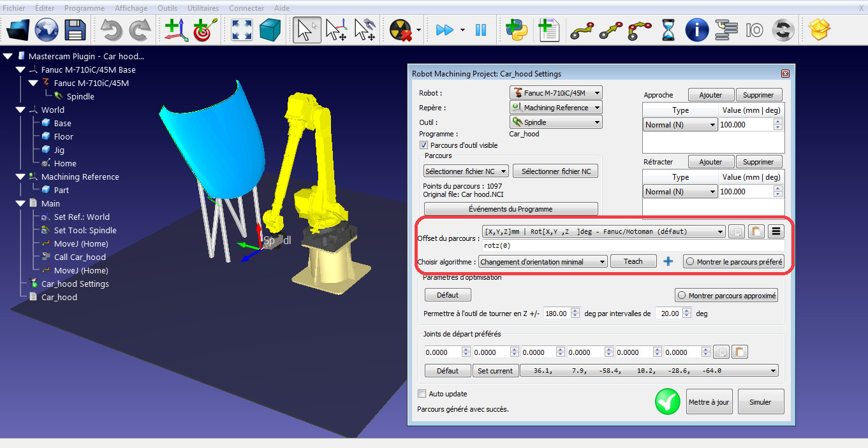Click the rotz(0) offset input field
868x448 pixels.
[633, 245]
